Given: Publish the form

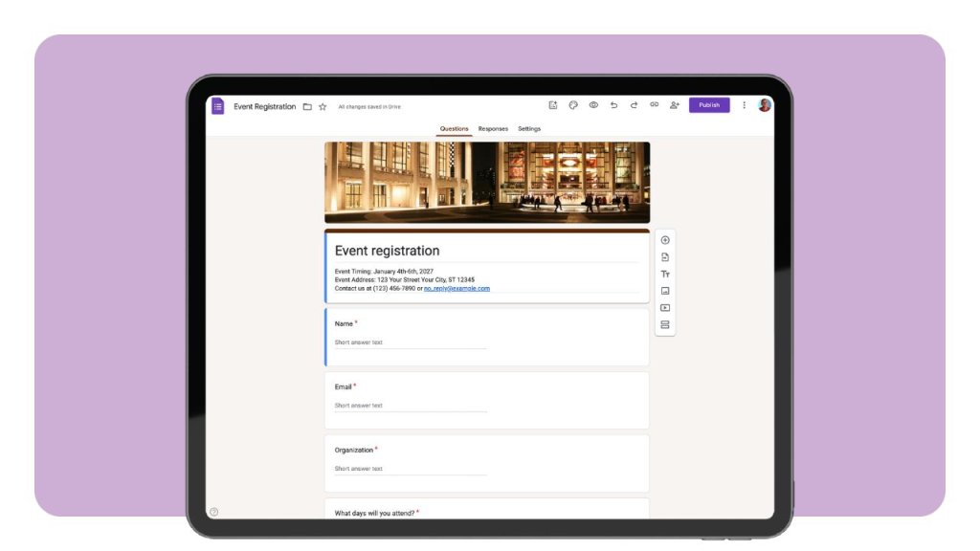Looking at the screenshot, I should click(708, 105).
